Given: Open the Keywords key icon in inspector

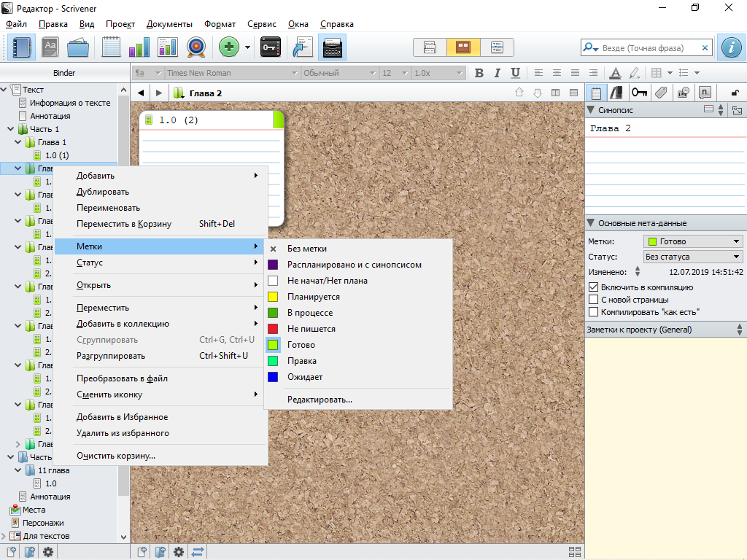Looking at the screenshot, I should click(640, 93).
